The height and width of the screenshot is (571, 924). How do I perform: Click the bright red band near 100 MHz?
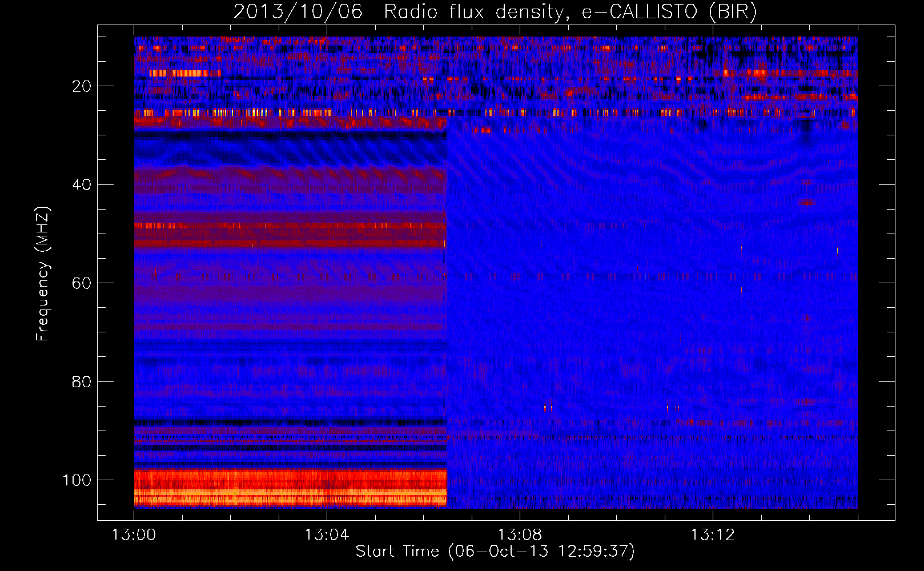290,488
